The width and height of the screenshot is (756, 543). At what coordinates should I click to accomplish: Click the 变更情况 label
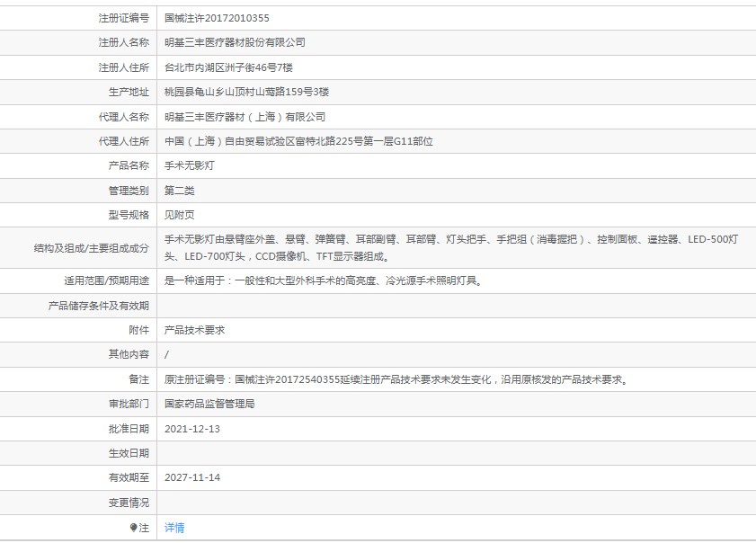(x=129, y=503)
